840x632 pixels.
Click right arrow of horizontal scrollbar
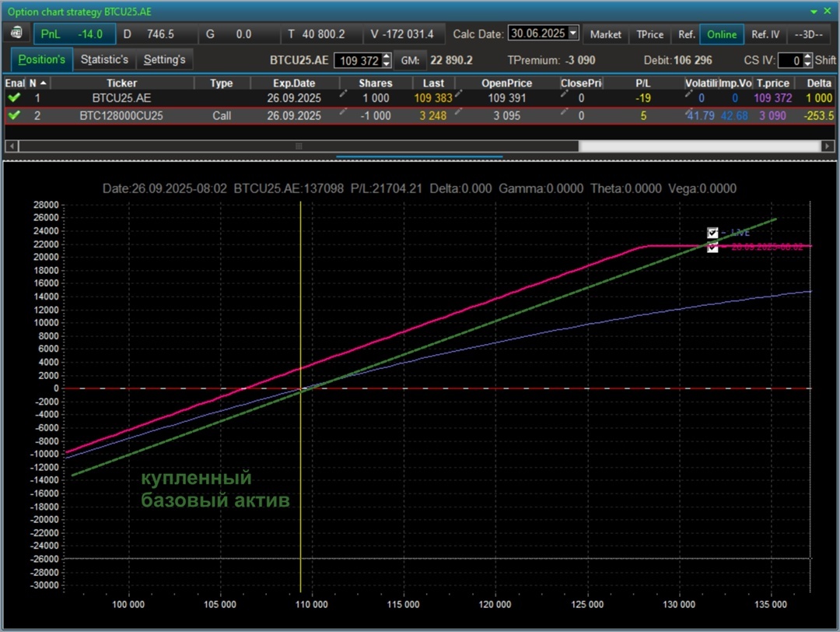tap(828, 146)
